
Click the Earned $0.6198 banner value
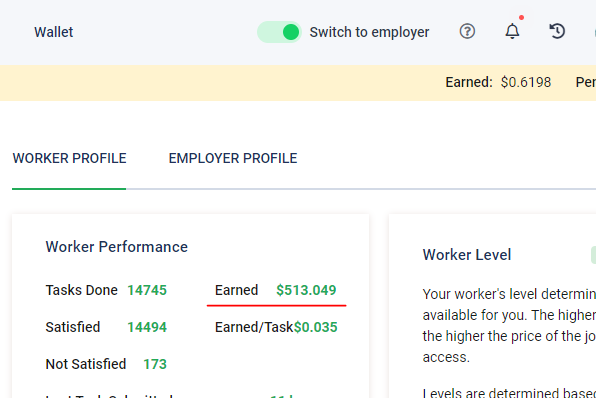[x=526, y=82]
